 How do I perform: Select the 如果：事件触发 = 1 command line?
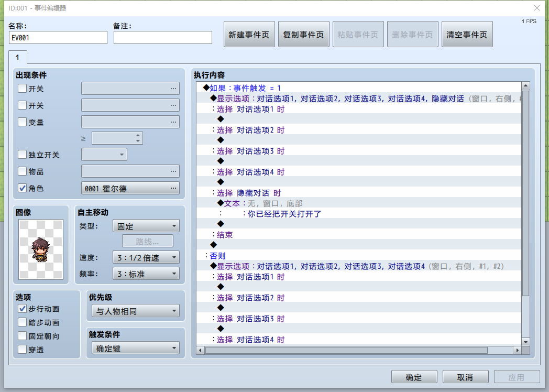(x=359, y=88)
